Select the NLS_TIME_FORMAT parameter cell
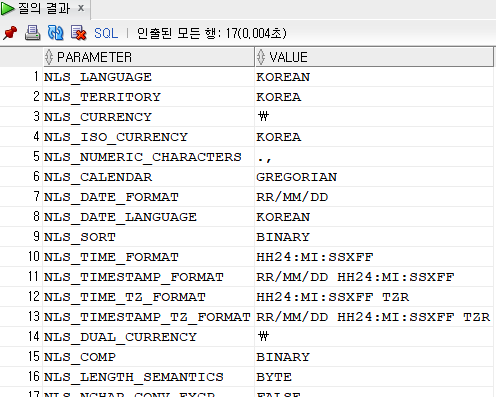This screenshot has height=397, width=496. [x=149, y=257]
